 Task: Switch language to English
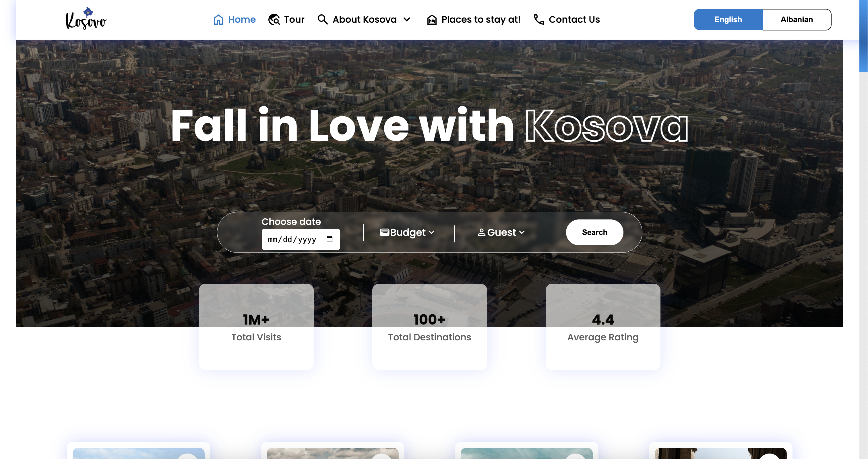point(728,20)
